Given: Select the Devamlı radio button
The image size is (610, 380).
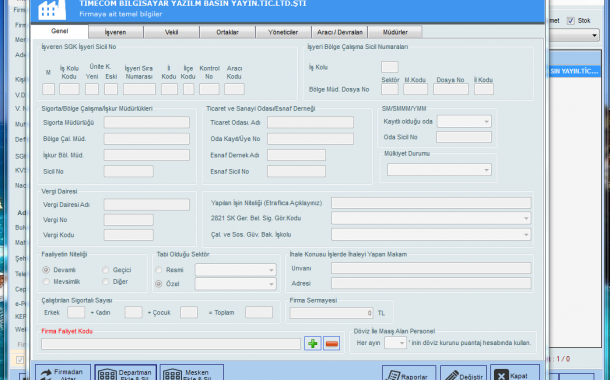Looking at the screenshot, I should (x=46, y=270).
